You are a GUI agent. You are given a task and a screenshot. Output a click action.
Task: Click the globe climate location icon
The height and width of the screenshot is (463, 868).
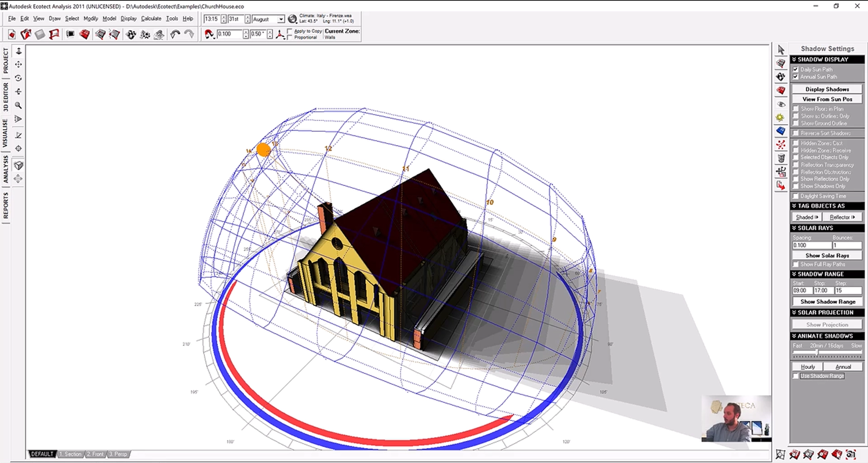(x=292, y=19)
